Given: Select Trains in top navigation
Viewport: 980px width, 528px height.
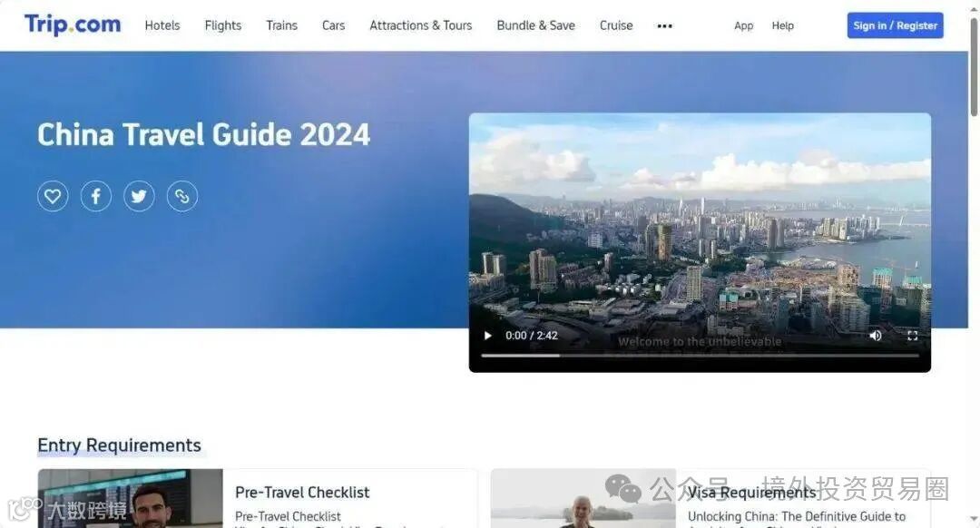Looking at the screenshot, I should pos(282,25).
